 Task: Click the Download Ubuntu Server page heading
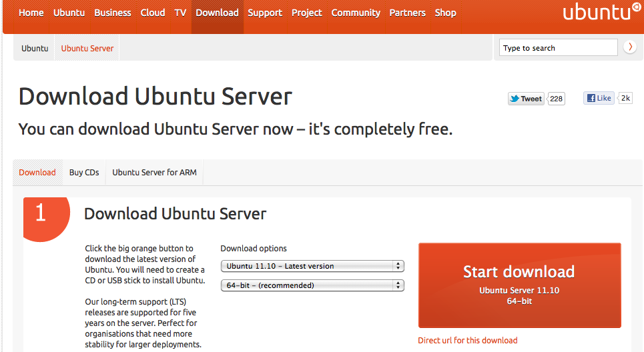click(x=155, y=97)
